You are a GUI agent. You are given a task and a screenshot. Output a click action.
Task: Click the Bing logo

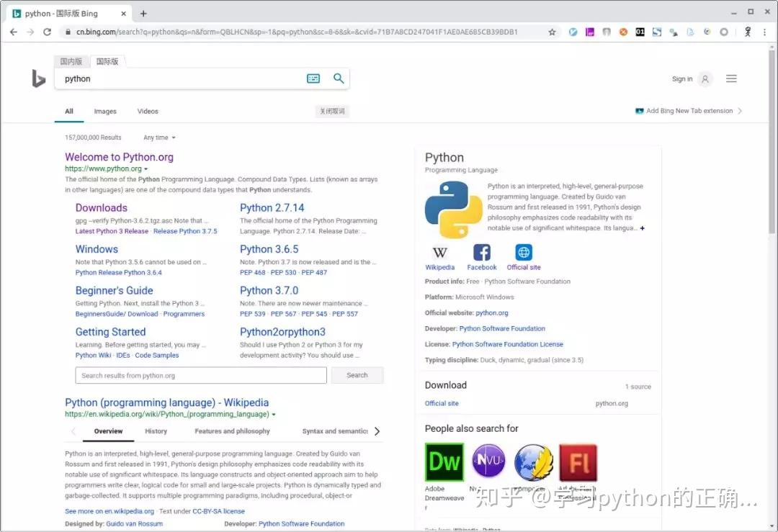pyautogui.click(x=38, y=78)
